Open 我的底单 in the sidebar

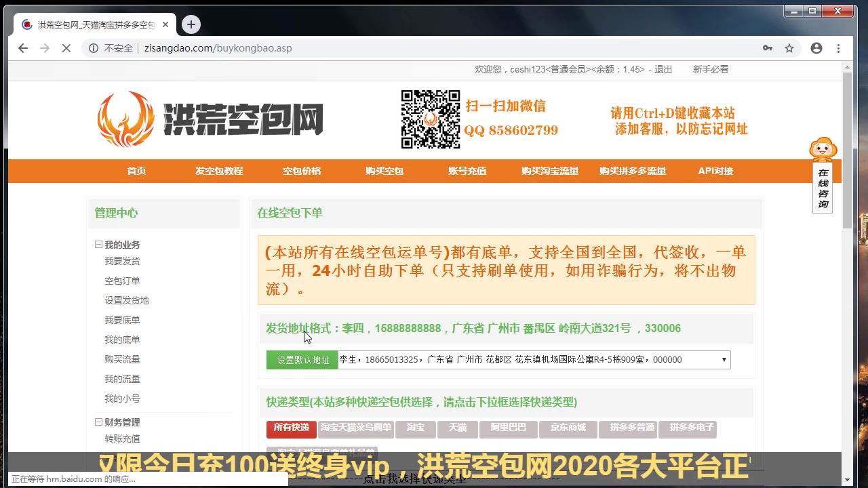tap(122, 340)
